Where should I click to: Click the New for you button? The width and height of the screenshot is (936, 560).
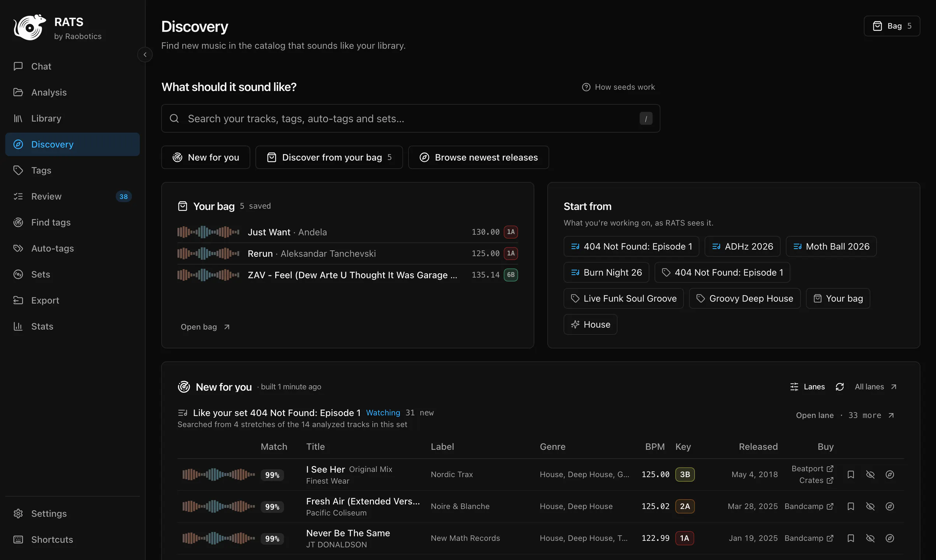coord(206,158)
